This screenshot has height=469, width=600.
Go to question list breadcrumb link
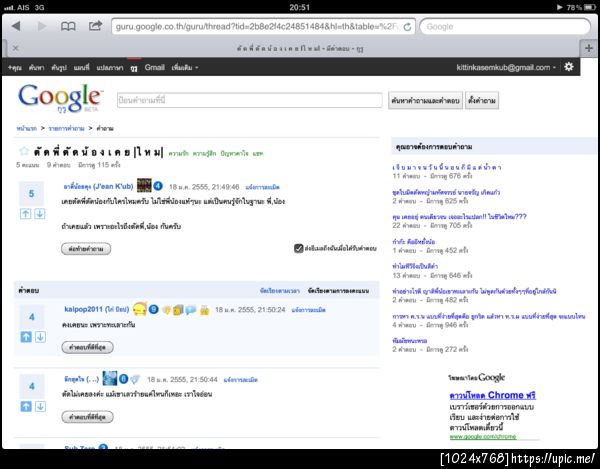tap(66, 129)
